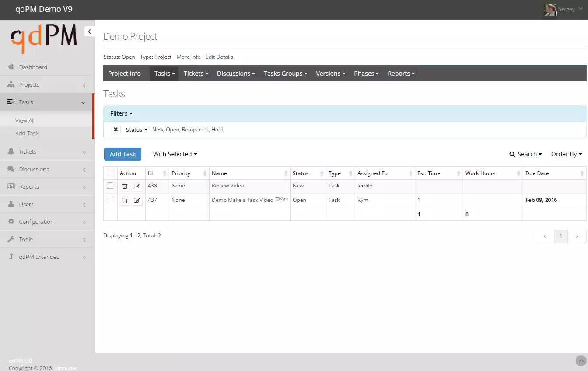
Task: Delete task 438 using its trash icon
Action: coord(125,186)
